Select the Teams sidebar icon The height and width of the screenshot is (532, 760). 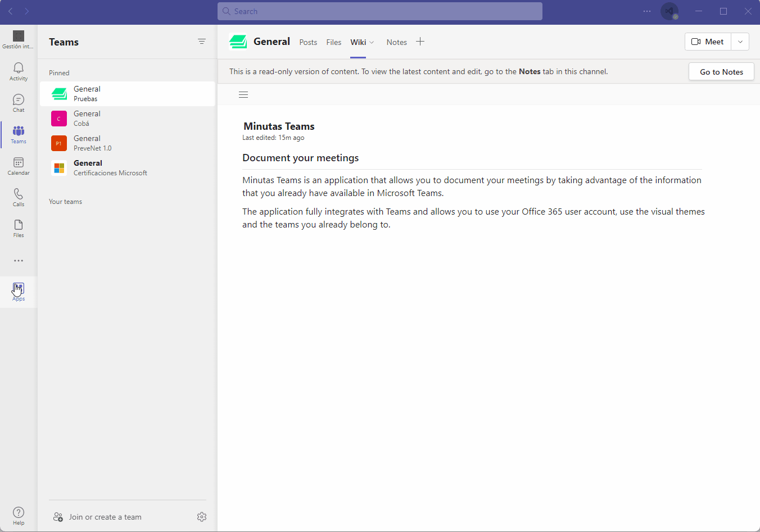click(19, 134)
